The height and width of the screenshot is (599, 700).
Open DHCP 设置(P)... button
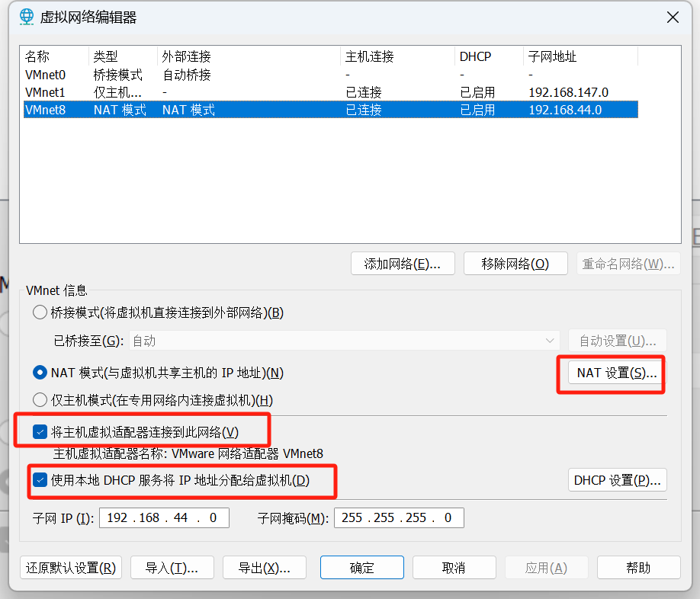(x=617, y=480)
